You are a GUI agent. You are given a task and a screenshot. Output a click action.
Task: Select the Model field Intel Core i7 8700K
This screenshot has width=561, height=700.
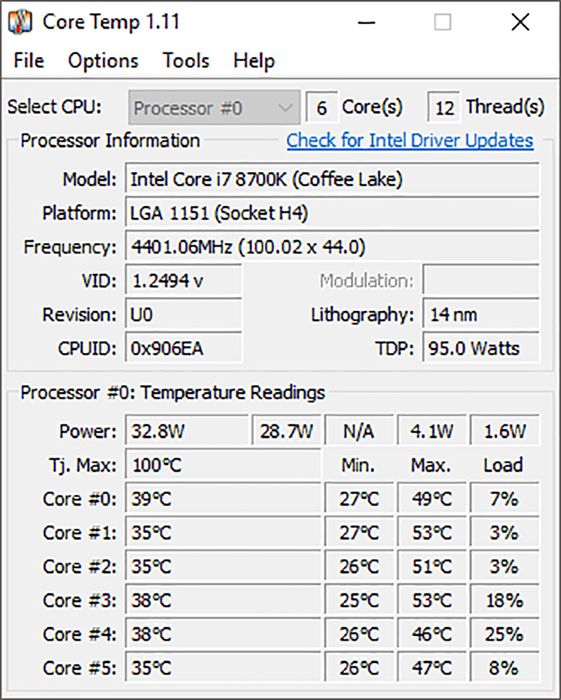(x=332, y=179)
